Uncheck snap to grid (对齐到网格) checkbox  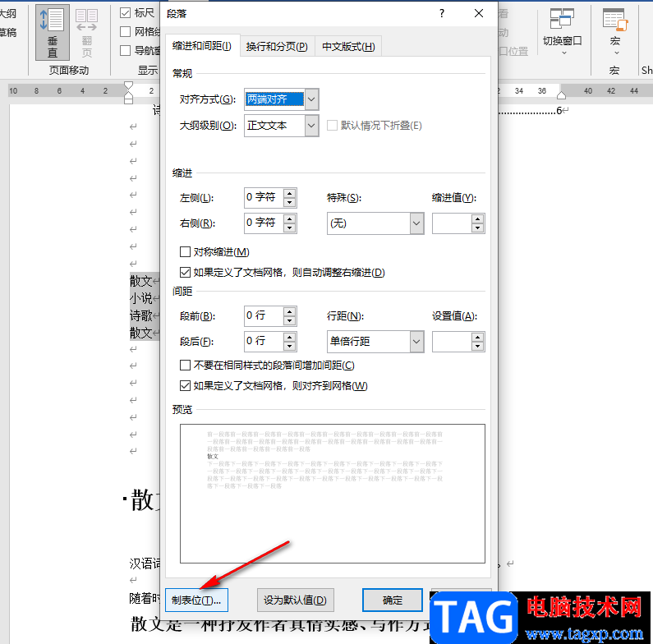(x=185, y=386)
